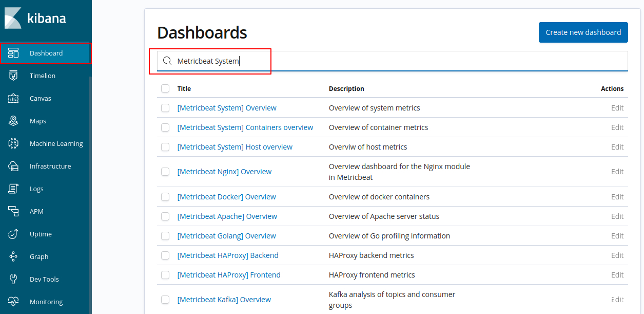644x314 pixels.
Task: Go to the Timelion menu item
Action: click(x=43, y=76)
